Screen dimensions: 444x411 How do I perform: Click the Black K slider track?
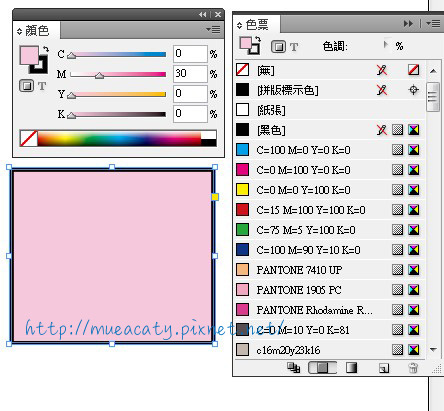tap(118, 114)
